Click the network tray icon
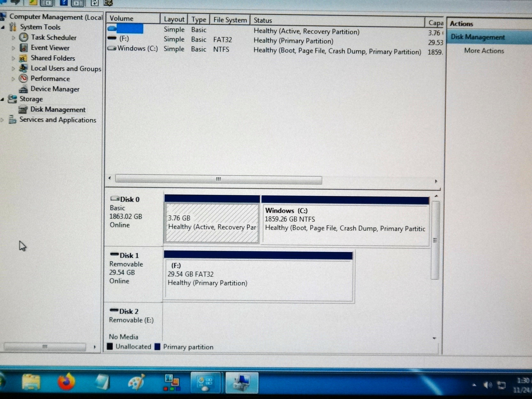The height and width of the screenshot is (399, 532). 501,385
